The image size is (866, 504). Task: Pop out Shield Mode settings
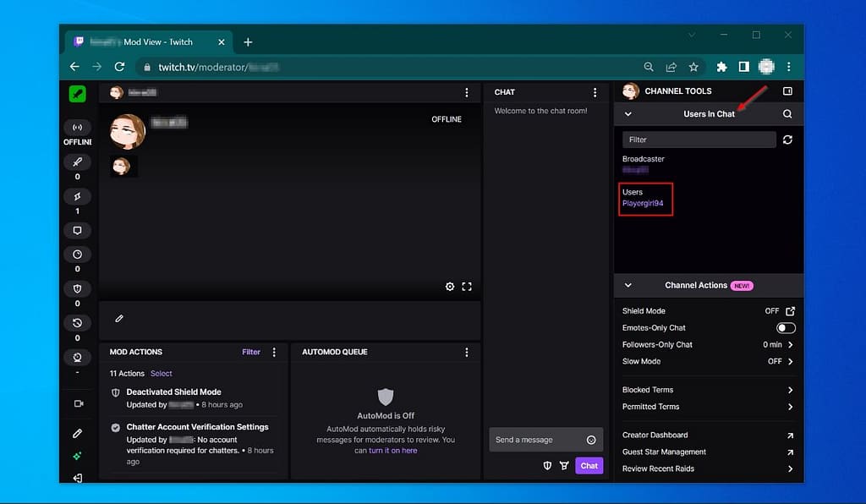pos(791,311)
